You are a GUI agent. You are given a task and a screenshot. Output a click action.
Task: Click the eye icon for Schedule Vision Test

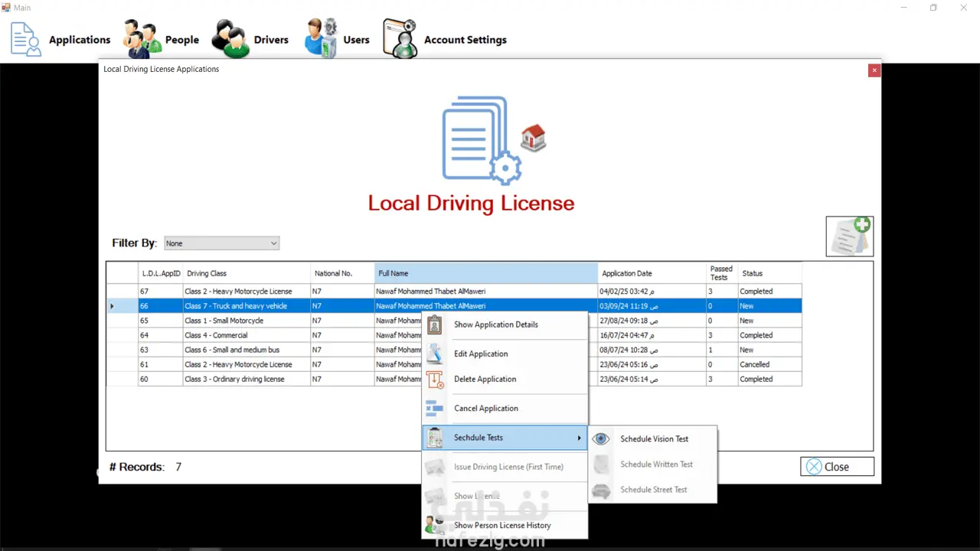[601, 439]
